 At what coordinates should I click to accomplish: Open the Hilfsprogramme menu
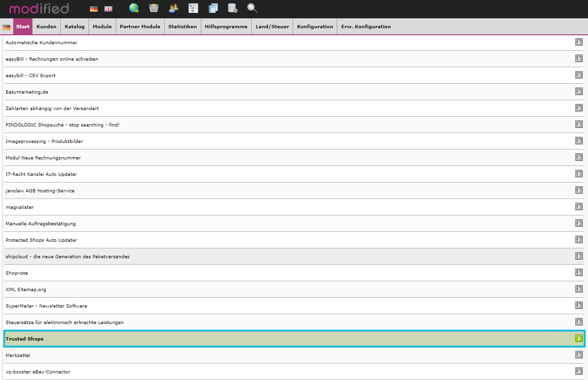[x=226, y=27]
